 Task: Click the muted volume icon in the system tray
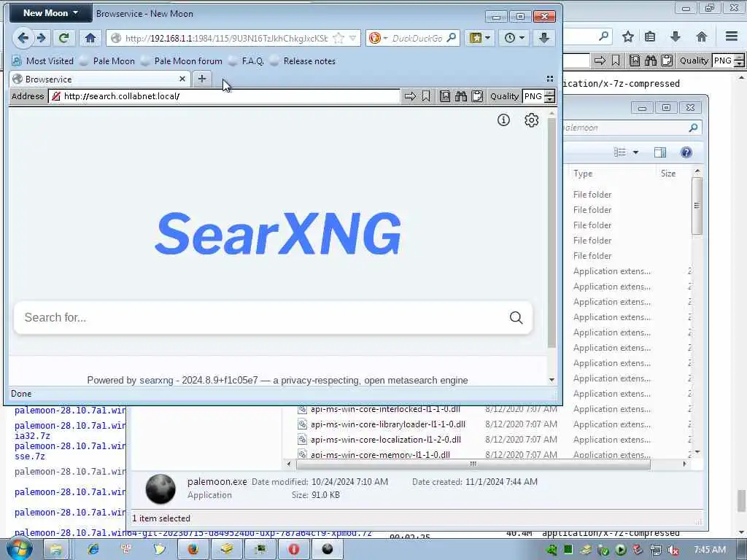(673, 550)
